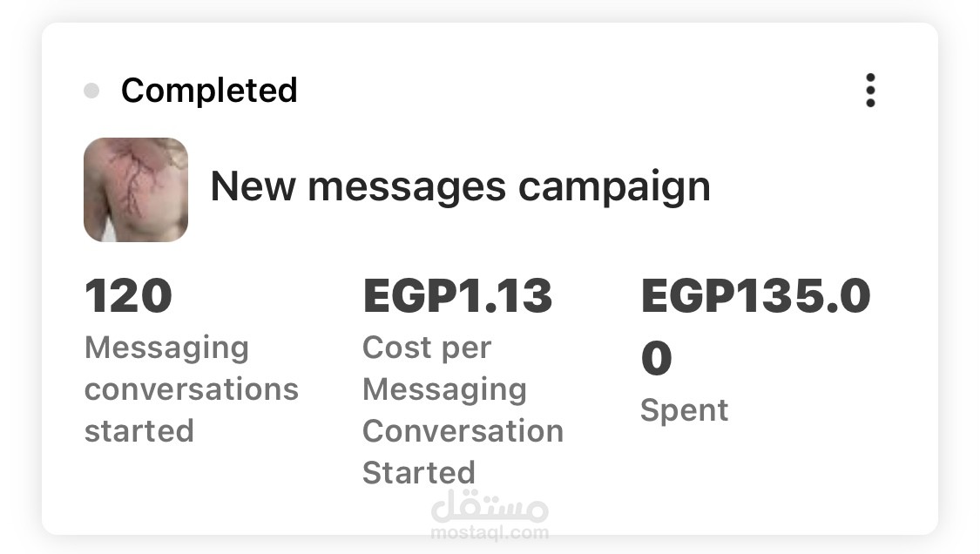
Task: Click the EGP135.0 spent amount
Action: [755, 296]
